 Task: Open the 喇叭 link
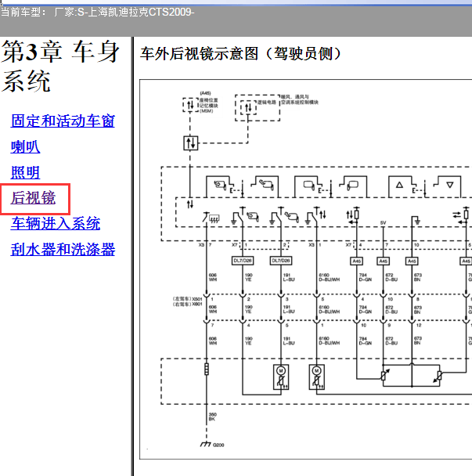(25, 147)
